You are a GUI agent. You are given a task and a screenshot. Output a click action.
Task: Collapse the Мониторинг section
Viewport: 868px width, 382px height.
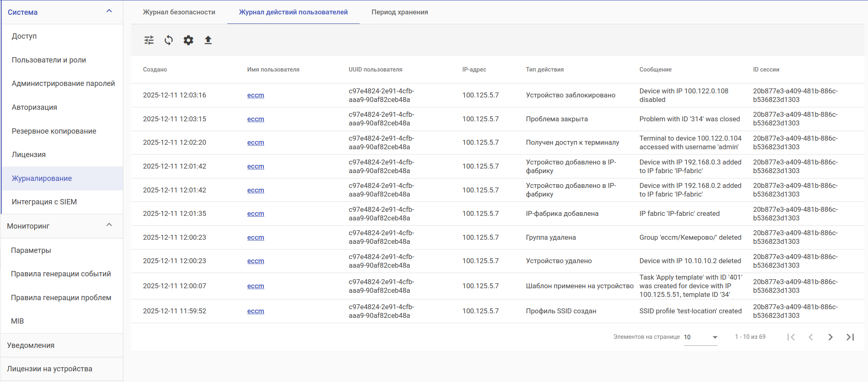click(109, 225)
